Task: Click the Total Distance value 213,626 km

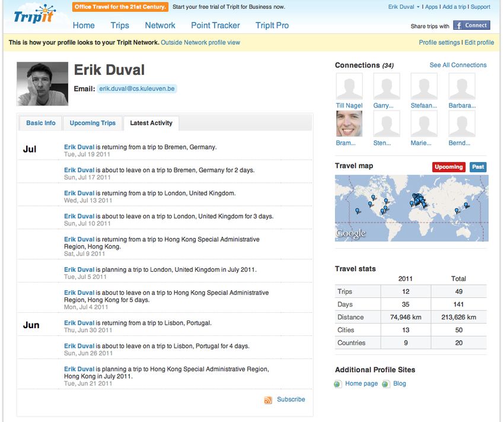Action: coord(459,317)
